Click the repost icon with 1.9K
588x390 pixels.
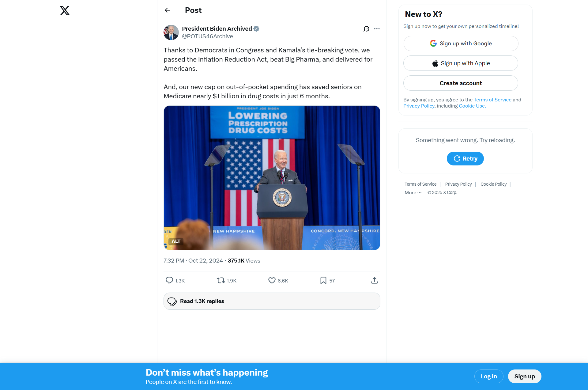[221, 280]
